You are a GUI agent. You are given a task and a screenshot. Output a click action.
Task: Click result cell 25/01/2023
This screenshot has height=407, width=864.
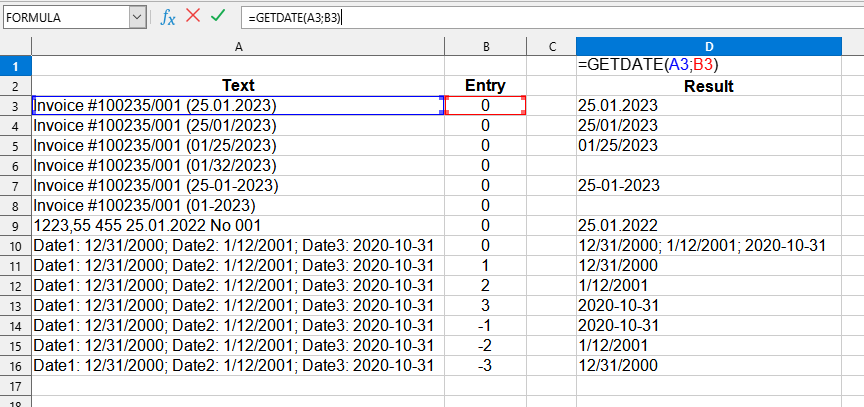coord(709,126)
